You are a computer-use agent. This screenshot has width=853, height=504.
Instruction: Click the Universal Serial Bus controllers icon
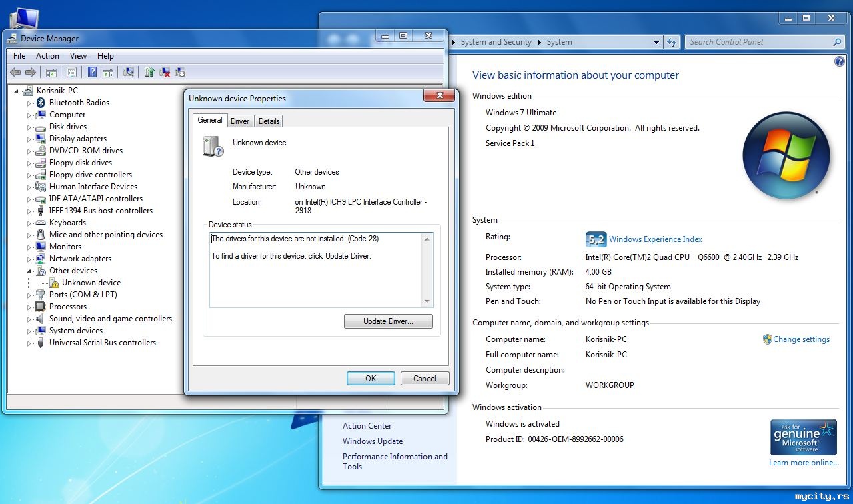[41, 343]
